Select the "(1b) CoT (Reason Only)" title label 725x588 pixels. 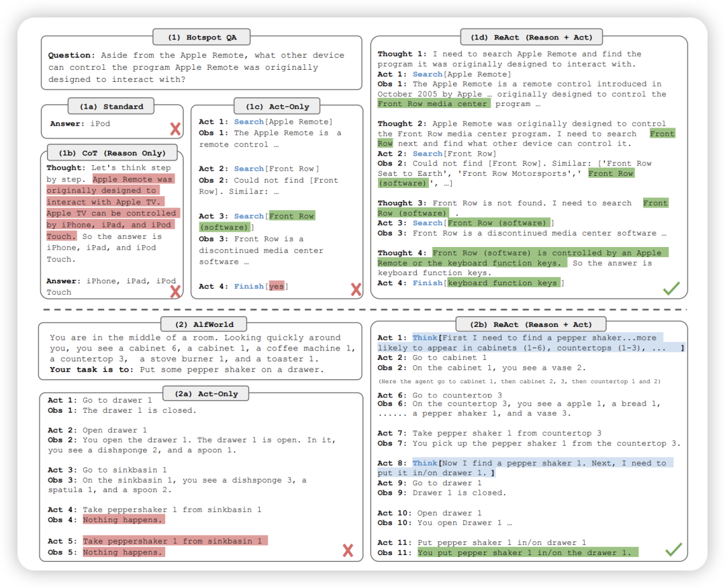112,153
